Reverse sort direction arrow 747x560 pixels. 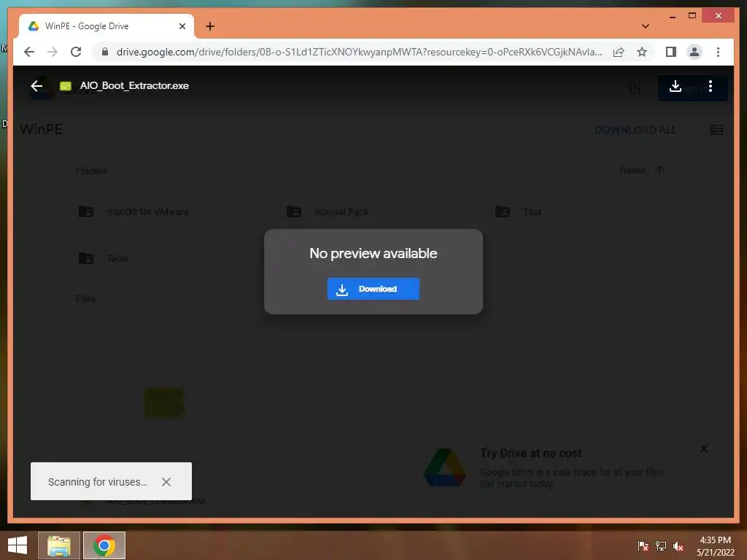click(x=659, y=170)
